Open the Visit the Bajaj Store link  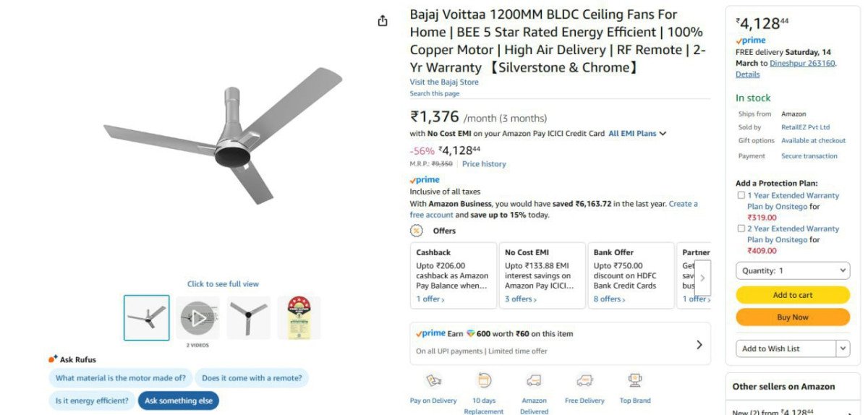pos(444,82)
